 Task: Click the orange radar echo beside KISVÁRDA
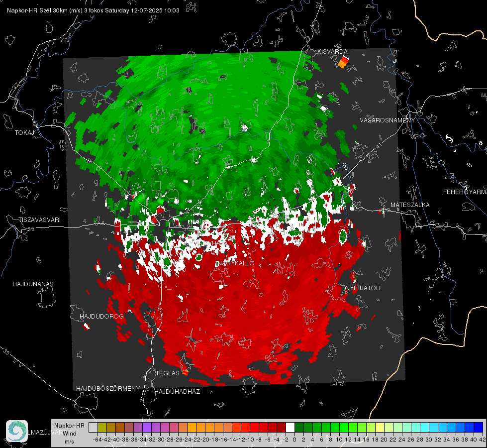[343, 62]
